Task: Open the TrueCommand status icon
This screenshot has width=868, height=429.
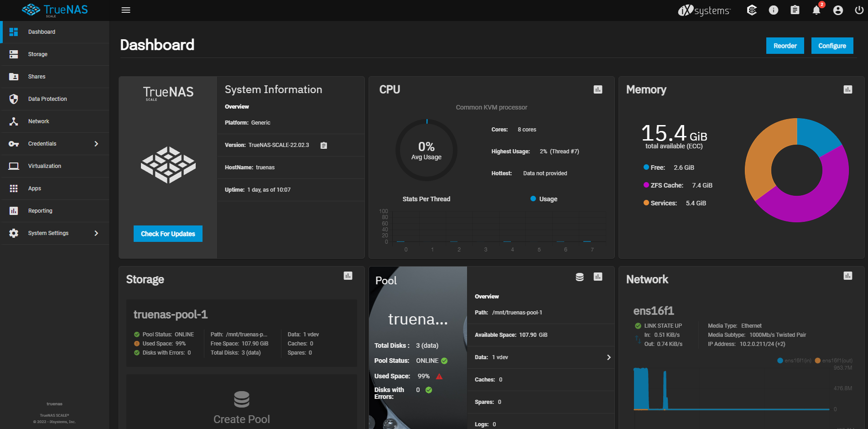Action: click(752, 10)
